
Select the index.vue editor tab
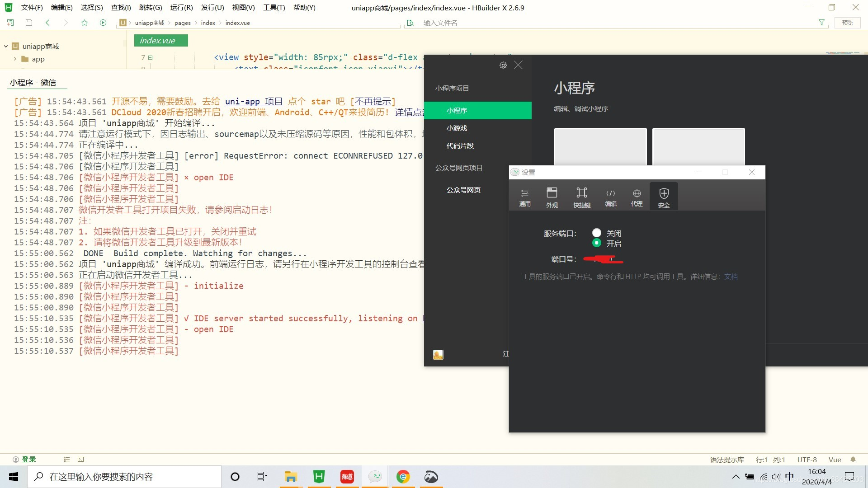tap(160, 41)
